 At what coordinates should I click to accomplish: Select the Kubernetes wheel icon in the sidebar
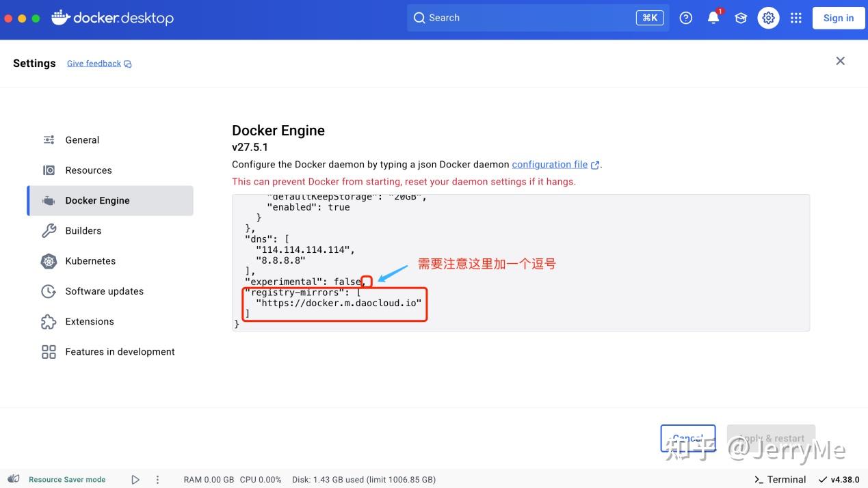point(48,260)
